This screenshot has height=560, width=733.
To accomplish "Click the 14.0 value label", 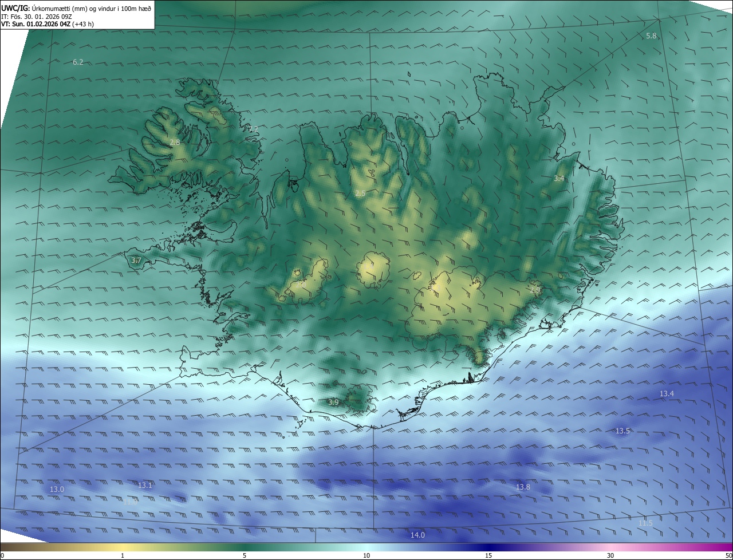I will click(x=417, y=535).
